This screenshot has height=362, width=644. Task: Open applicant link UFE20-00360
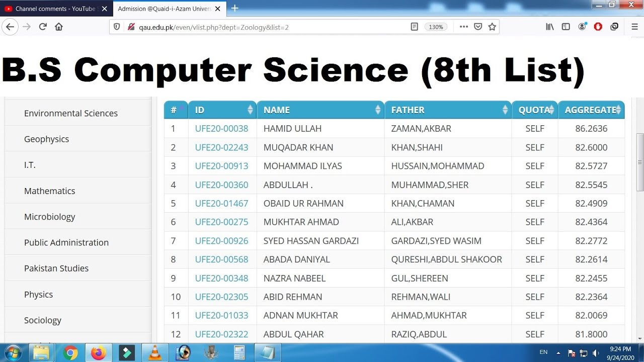[221, 185]
